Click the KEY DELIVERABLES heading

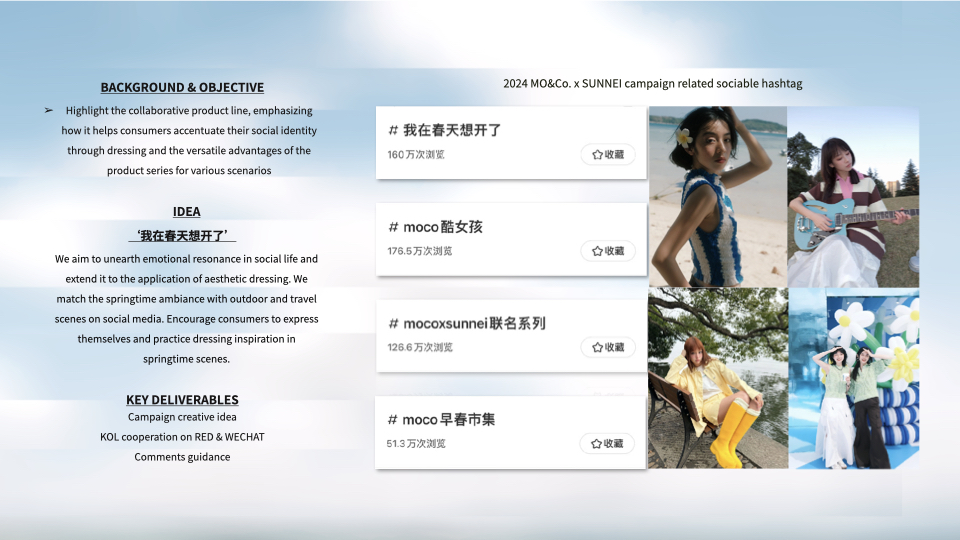click(x=182, y=399)
